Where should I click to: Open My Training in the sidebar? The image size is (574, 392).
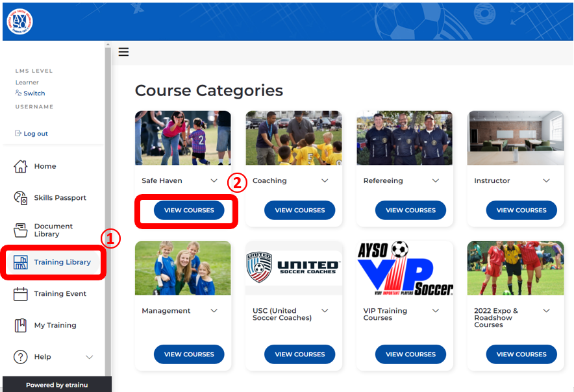point(53,325)
